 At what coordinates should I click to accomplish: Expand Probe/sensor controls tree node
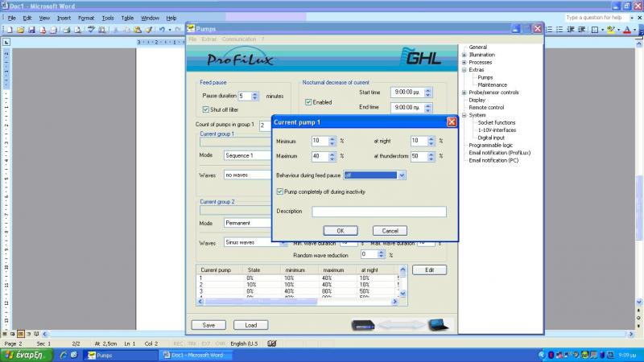click(464, 93)
